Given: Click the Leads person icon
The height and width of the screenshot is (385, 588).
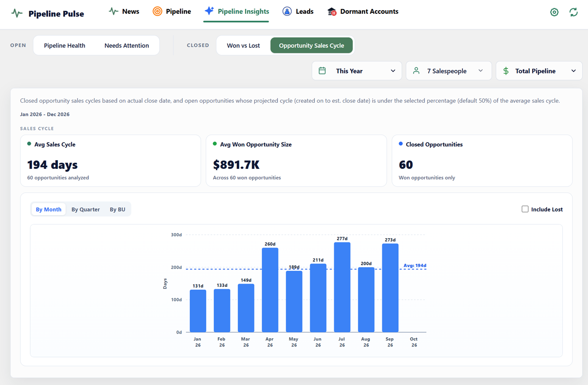Looking at the screenshot, I should 287,11.
